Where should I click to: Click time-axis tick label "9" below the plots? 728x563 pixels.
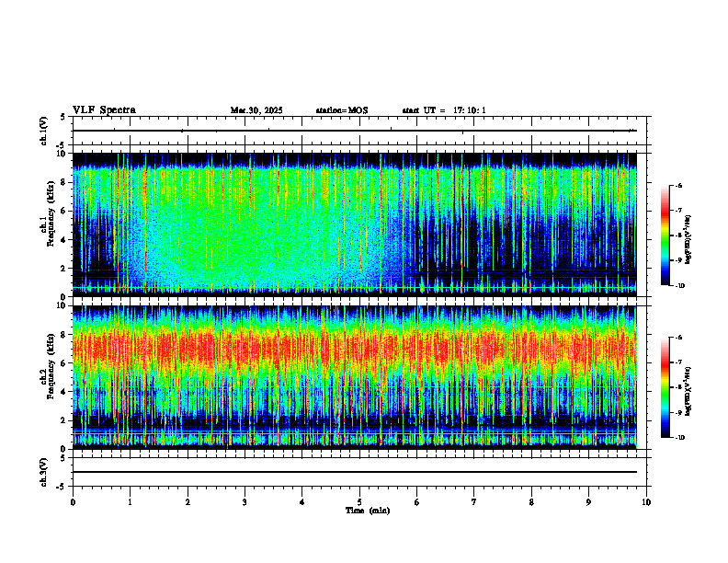point(588,502)
